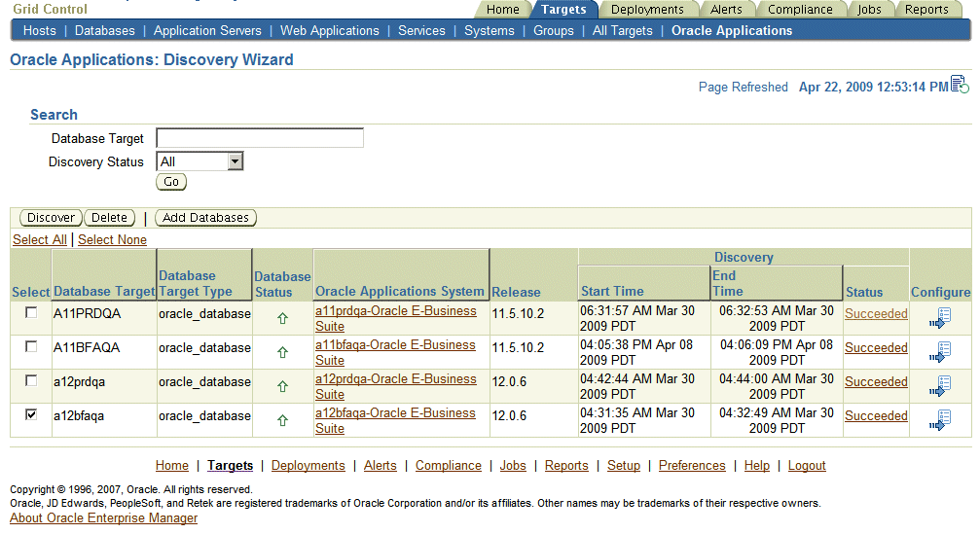980x534 pixels.
Task: Open the Application Servers subtab
Action: point(207,30)
